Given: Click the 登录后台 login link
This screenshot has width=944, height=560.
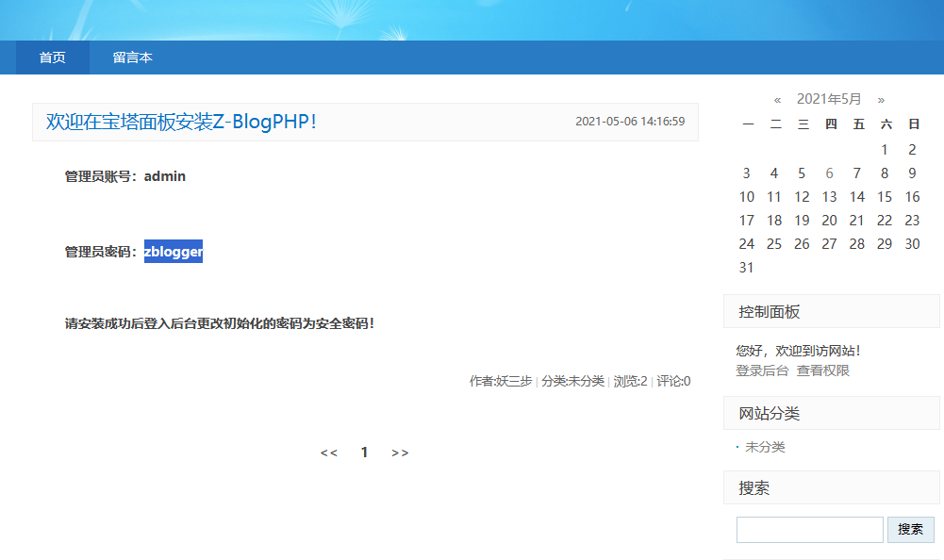Looking at the screenshot, I should click(x=762, y=371).
